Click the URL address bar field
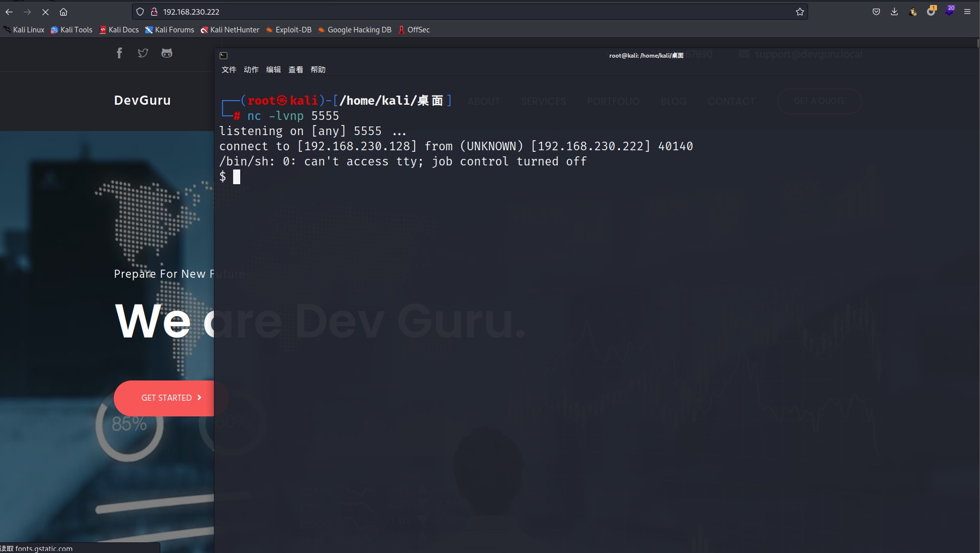This screenshot has height=553, width=980. [469, 12]
